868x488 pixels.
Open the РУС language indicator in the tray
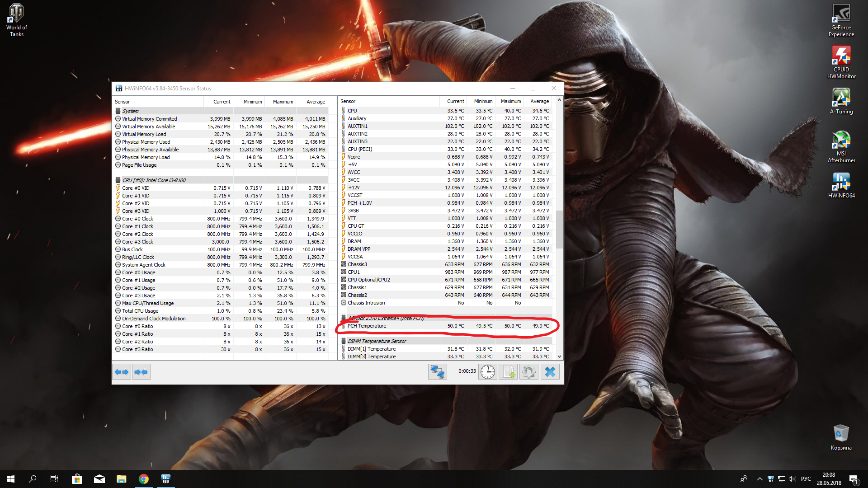[806, 479]
